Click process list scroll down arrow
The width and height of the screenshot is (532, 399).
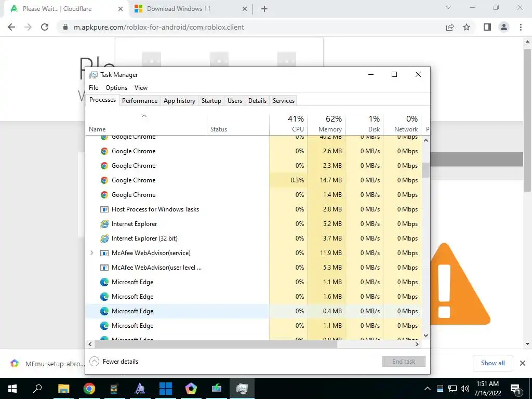(x=426, y=335)
